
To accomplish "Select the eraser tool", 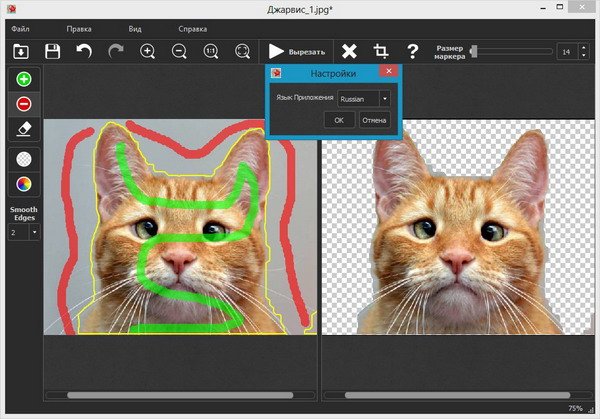I will click(x=24, y=129).
